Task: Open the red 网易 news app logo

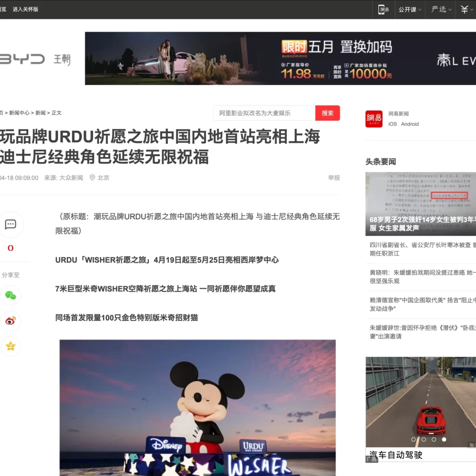Action: point(374,119)
